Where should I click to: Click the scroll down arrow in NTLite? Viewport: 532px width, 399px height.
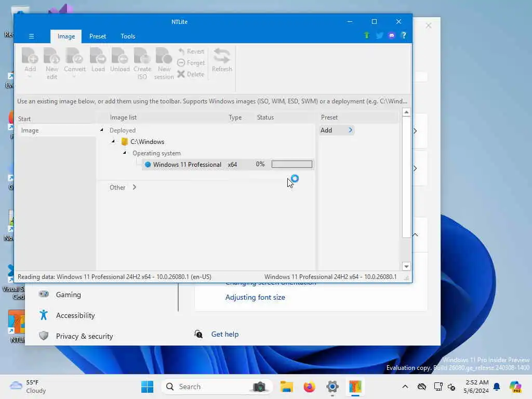(x=406, y=267)
